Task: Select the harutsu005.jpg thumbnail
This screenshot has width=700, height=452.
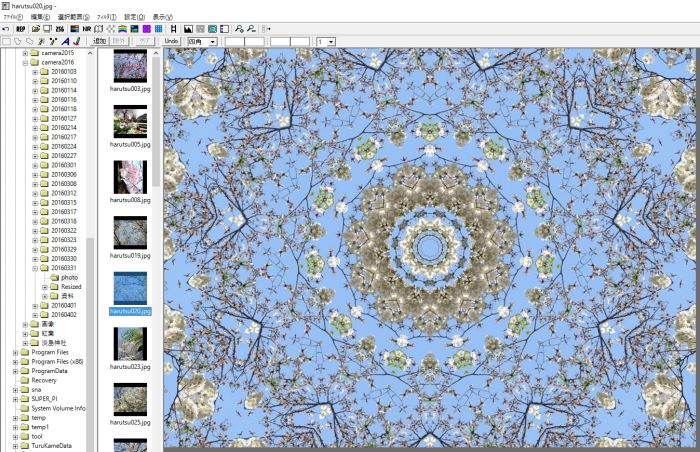Action: pos(130,121)
